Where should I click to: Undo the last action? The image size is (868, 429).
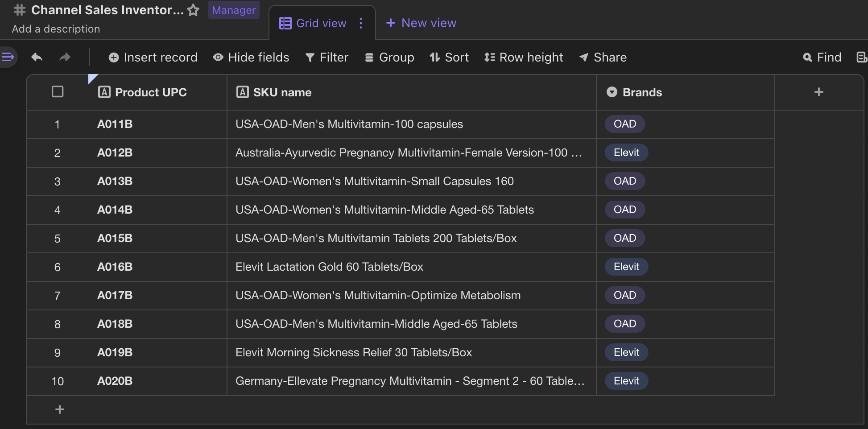37,57
